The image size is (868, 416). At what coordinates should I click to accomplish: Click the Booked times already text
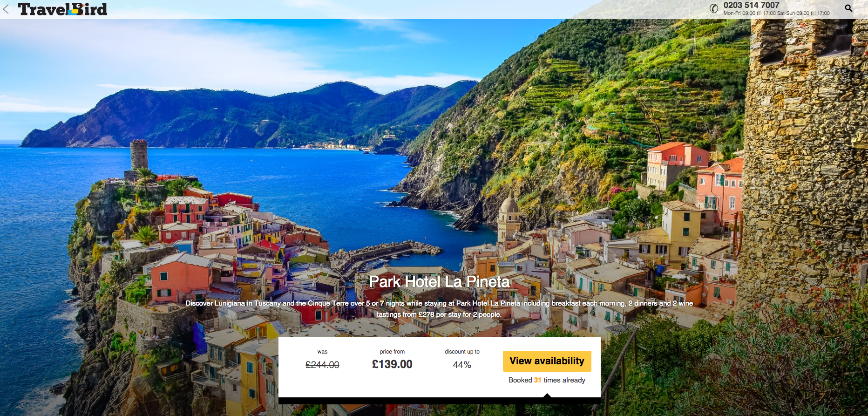pyautogui.click(x=547, y=380)
